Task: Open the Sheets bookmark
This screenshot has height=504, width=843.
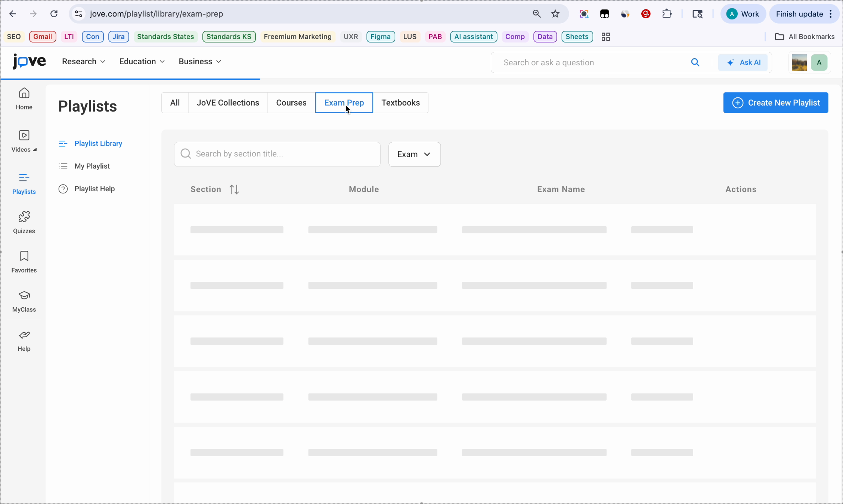Action: click(577, 37)
